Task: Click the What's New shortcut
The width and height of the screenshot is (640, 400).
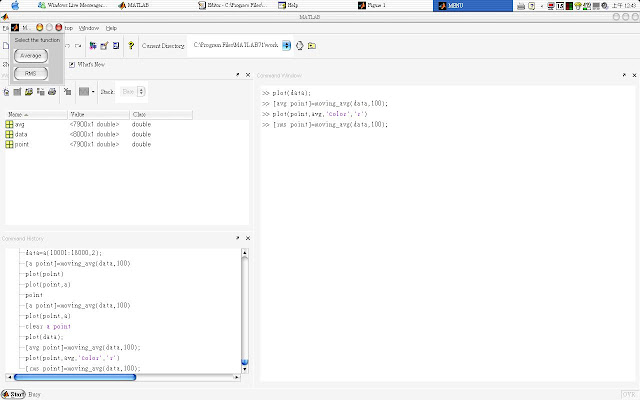Action: click(x=87, y=64)
